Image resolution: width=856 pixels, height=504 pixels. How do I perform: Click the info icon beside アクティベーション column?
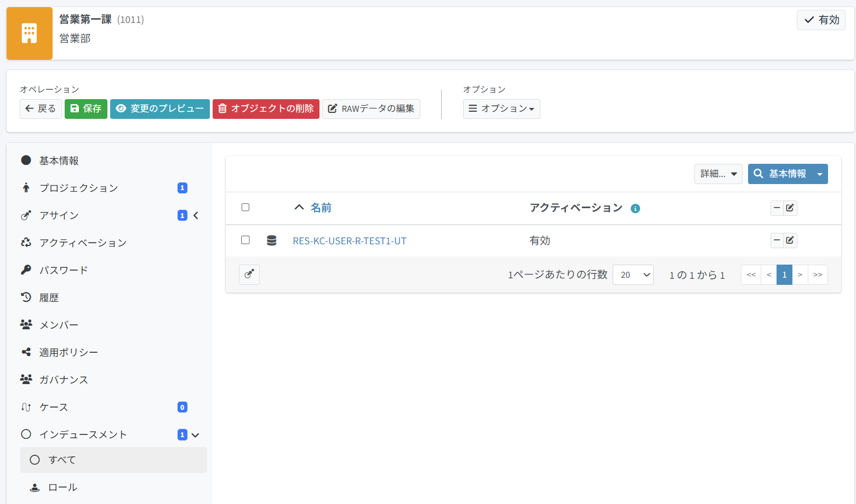coord(635,209)
